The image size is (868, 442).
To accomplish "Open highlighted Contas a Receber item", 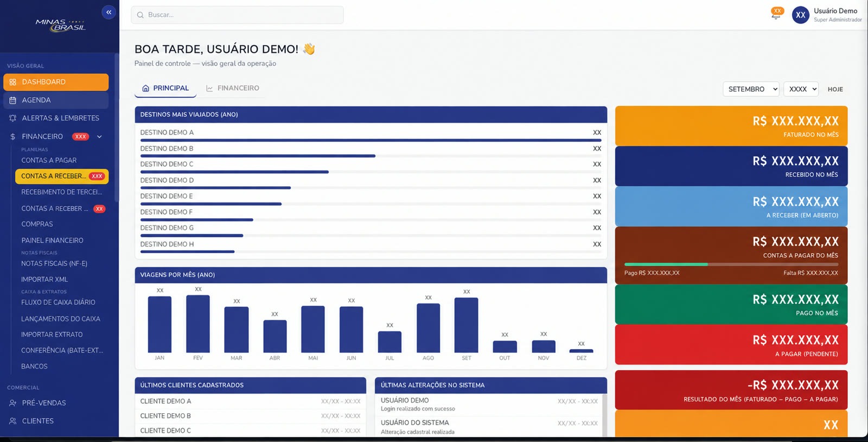I will [62, 176].
